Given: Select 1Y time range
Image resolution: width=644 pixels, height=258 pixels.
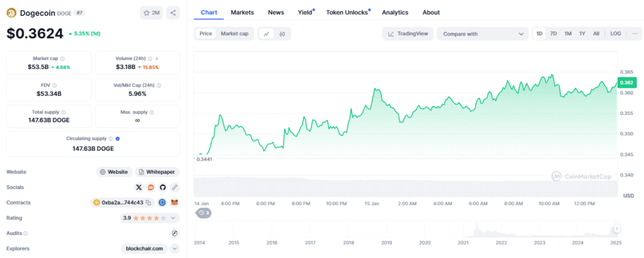Looking at the screenshot, I should tap(582, 34).
